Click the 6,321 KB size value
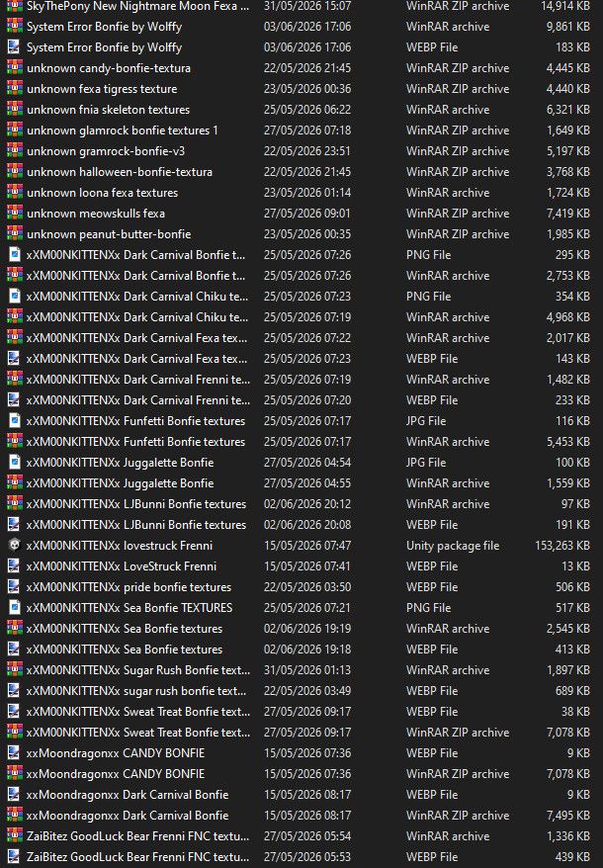 click(x=567, y=109)
